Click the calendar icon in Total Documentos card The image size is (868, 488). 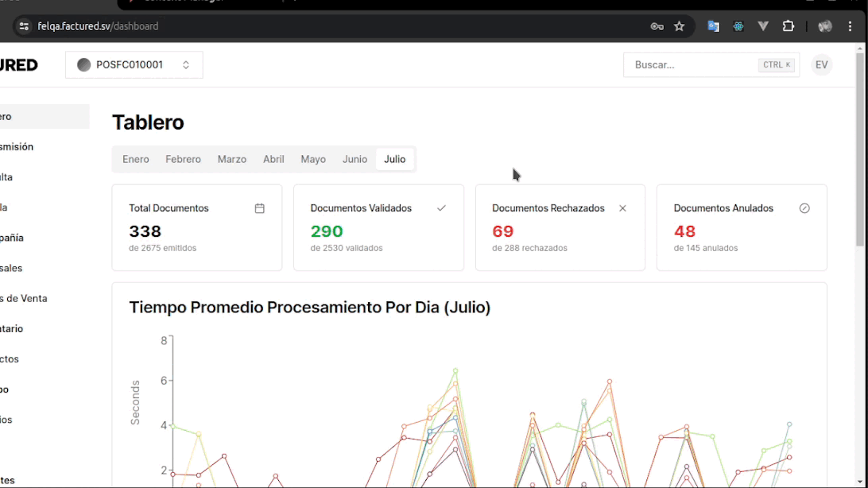tap(259, 208)
